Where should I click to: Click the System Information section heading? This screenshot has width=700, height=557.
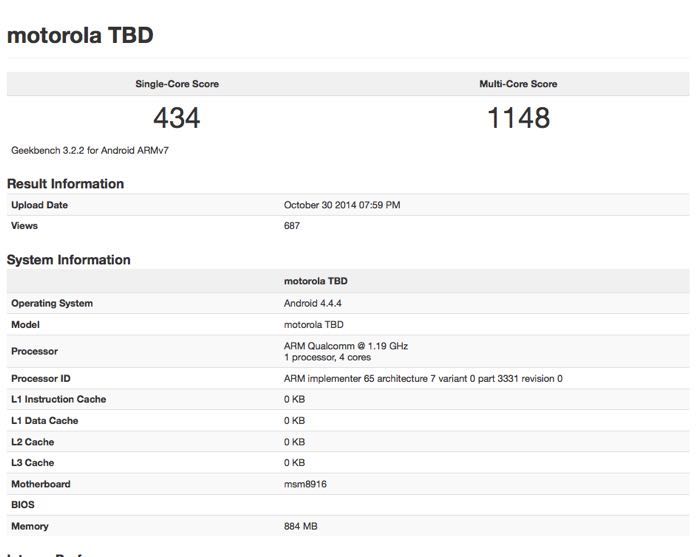pos(69,260)
